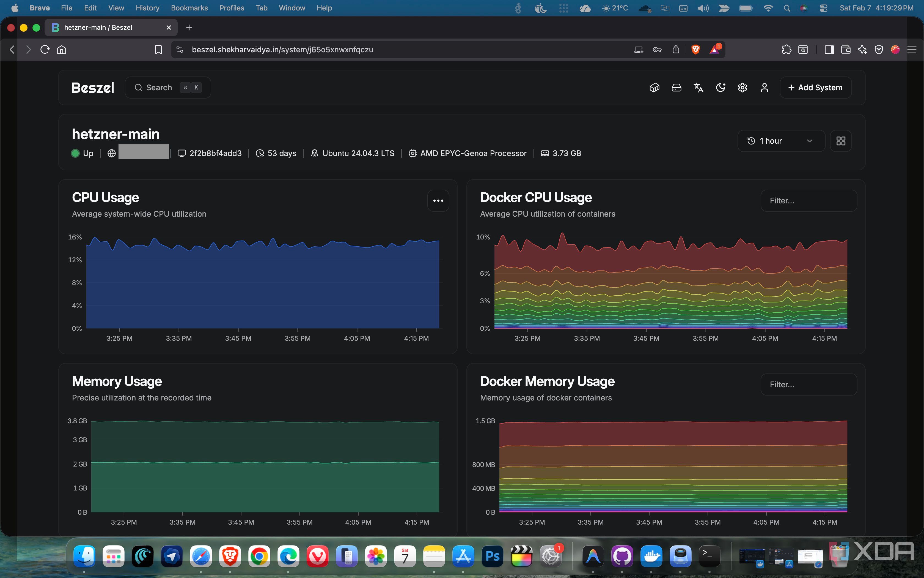This screenshot has width=924, height=578.
Task: Click the share icon in address bar
Action: tap(676, 49)
